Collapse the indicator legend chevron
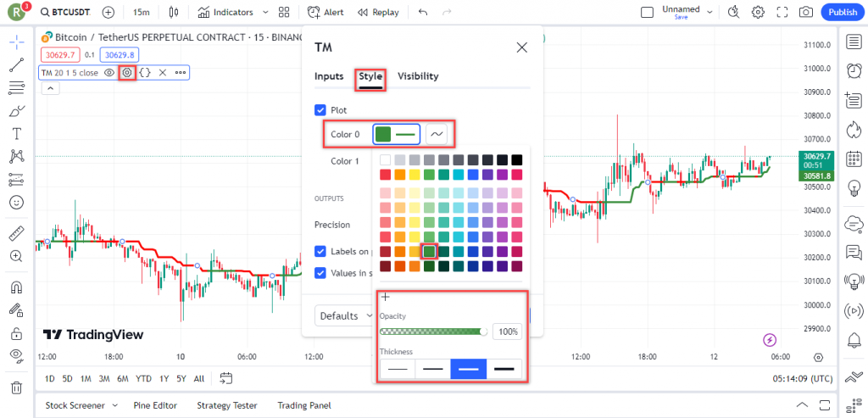The image size is (868, 418). pyautogui.click(x=50, y=88)
